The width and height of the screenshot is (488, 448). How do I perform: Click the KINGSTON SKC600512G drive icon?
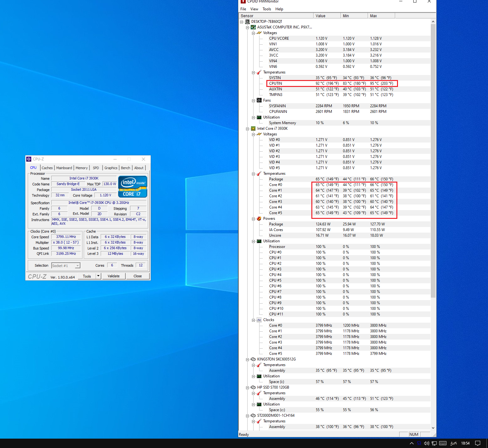[x=253, y=359]
